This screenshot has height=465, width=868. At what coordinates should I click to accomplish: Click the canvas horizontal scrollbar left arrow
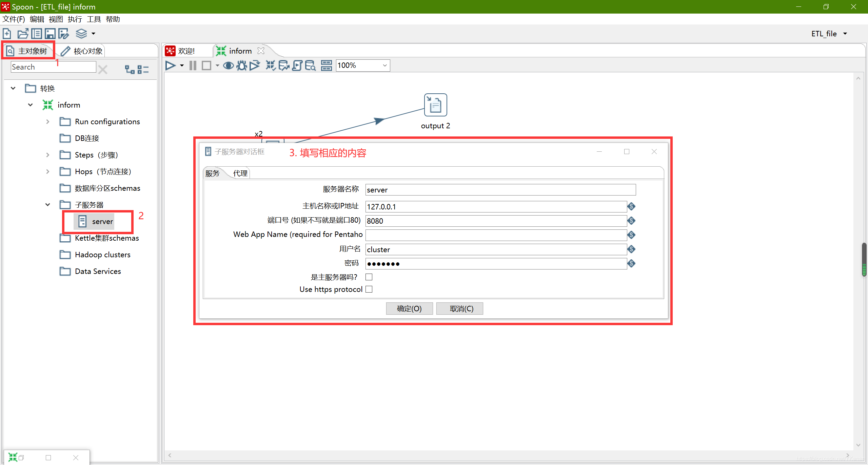[170, 455]
